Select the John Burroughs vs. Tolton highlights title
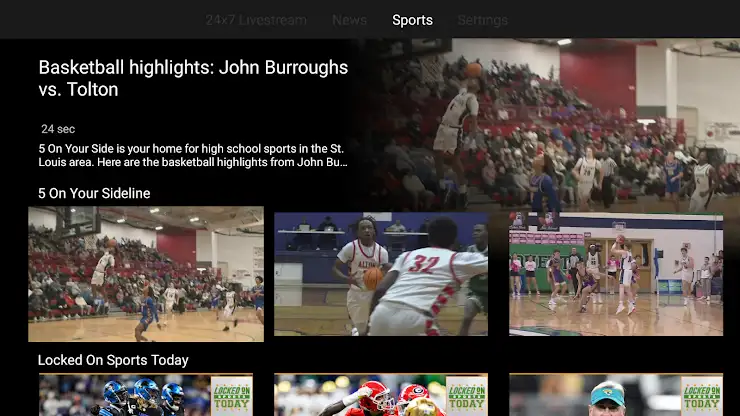Image resolution: width=740 pixels, height=416 pixels. coord(193,78)
